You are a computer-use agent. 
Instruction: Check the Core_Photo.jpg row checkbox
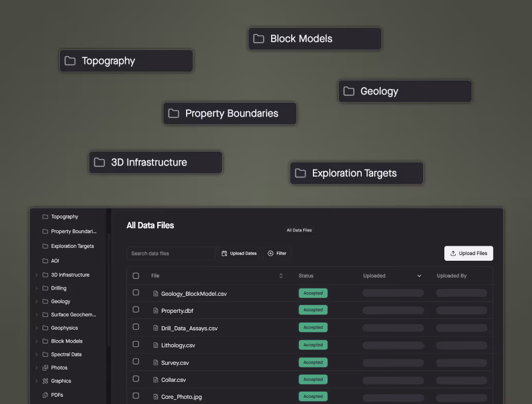[x=136, y=396]
